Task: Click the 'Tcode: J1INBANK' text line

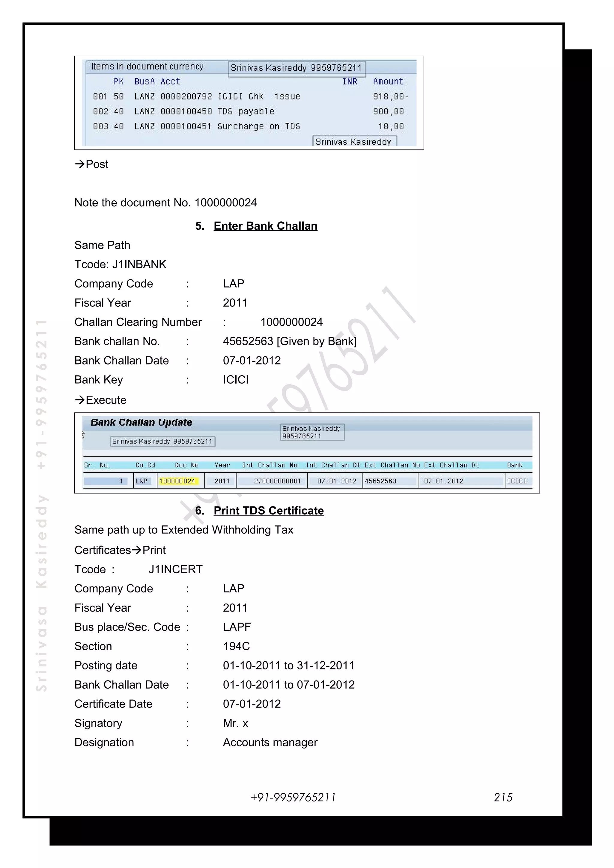Action: click(120, 264)
